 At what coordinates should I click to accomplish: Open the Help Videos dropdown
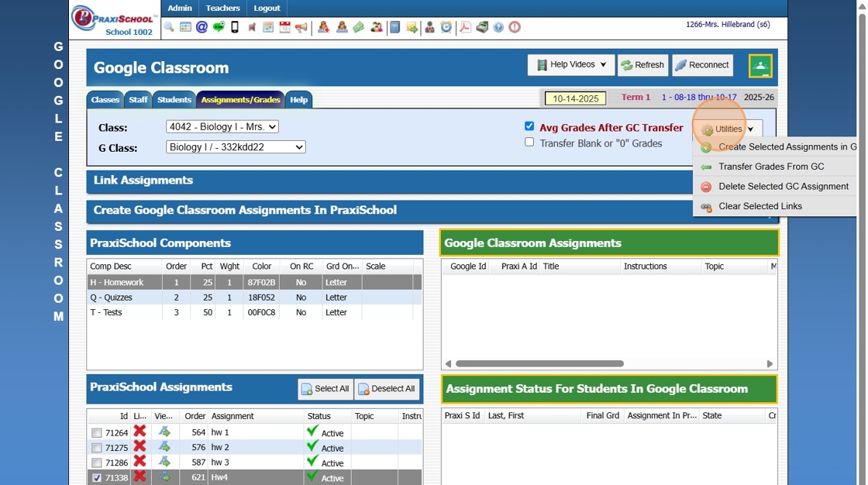[571, 65]
